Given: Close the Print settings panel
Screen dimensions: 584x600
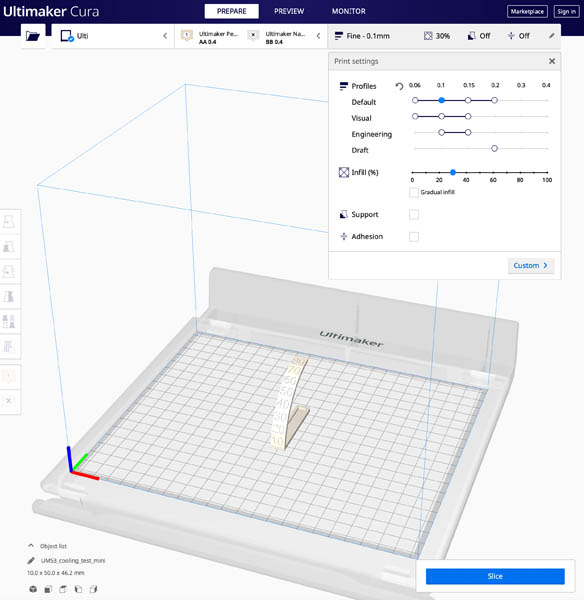Looking at the screenshot, I should [552, 61].
